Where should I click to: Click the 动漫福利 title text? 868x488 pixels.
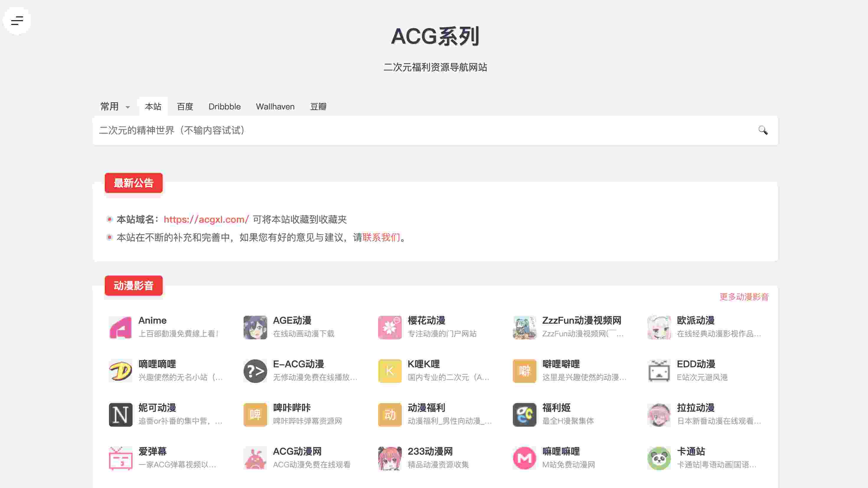426,407
